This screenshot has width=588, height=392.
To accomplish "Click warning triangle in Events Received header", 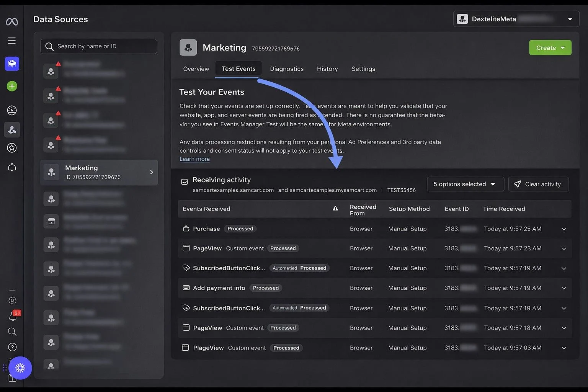I will (335, 209).
